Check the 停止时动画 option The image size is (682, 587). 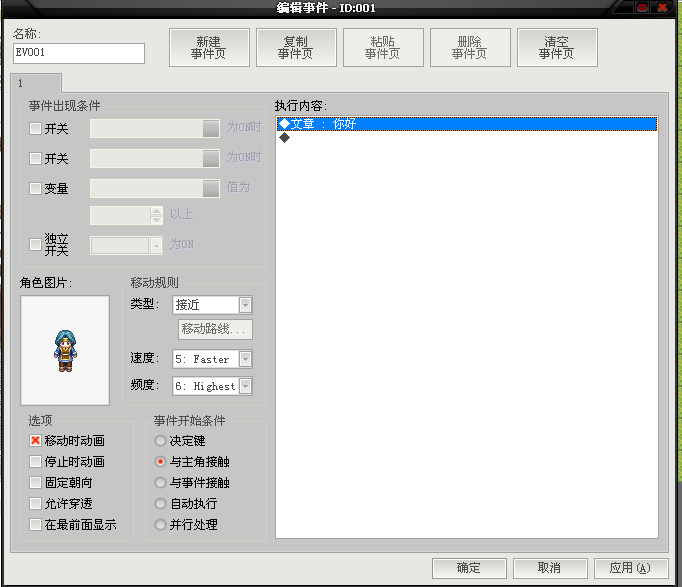point(35,461)
